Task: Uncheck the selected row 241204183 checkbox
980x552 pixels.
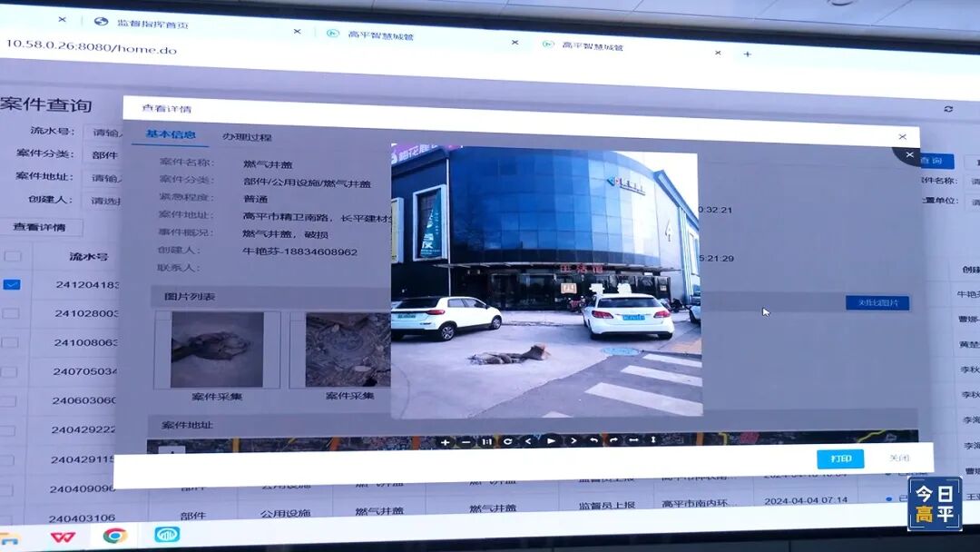Action: 12,284
